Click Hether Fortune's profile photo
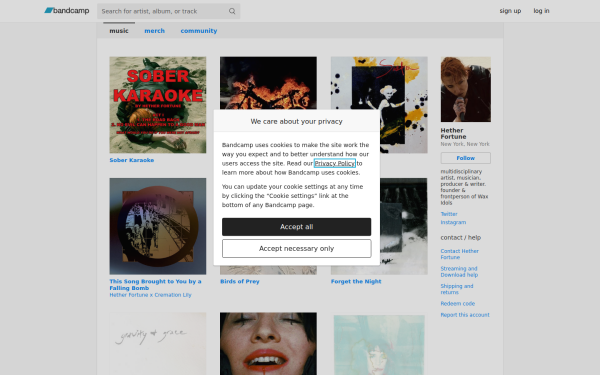Screen dimensions: 600x375 (466, 90)
